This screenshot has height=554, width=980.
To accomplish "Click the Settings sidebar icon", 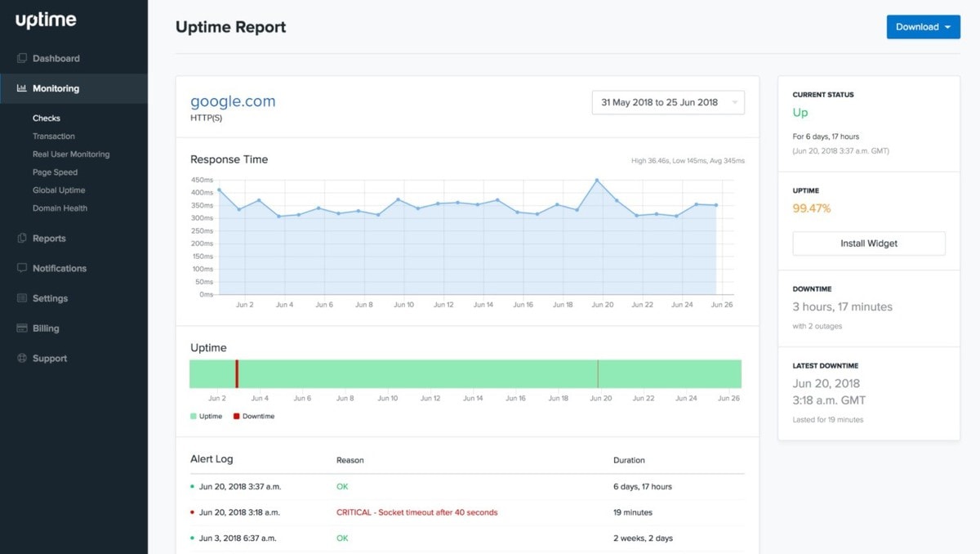I will pos(22,298).
